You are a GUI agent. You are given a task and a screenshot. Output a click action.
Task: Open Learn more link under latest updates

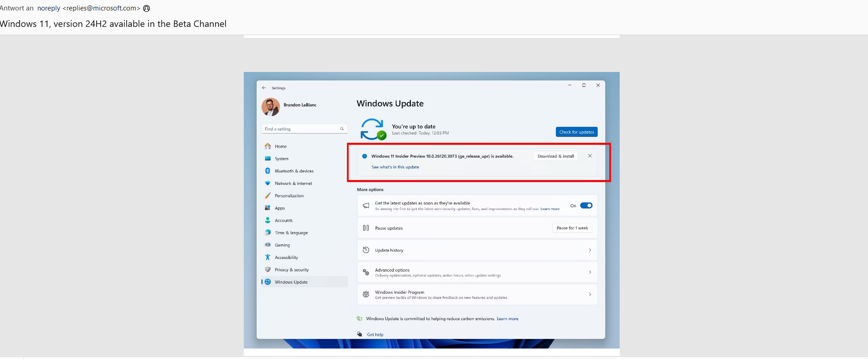point(550,209)
